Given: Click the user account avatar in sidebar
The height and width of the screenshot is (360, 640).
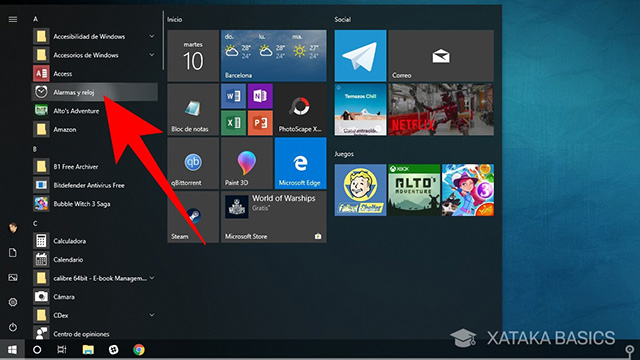Looking at the screenshot, I should [x=13, y=228].
